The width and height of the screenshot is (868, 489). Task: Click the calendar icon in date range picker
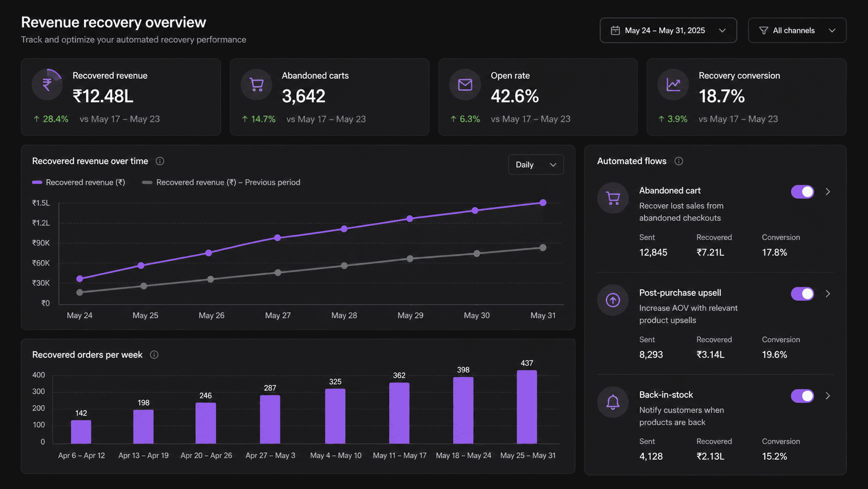(615, 31)
